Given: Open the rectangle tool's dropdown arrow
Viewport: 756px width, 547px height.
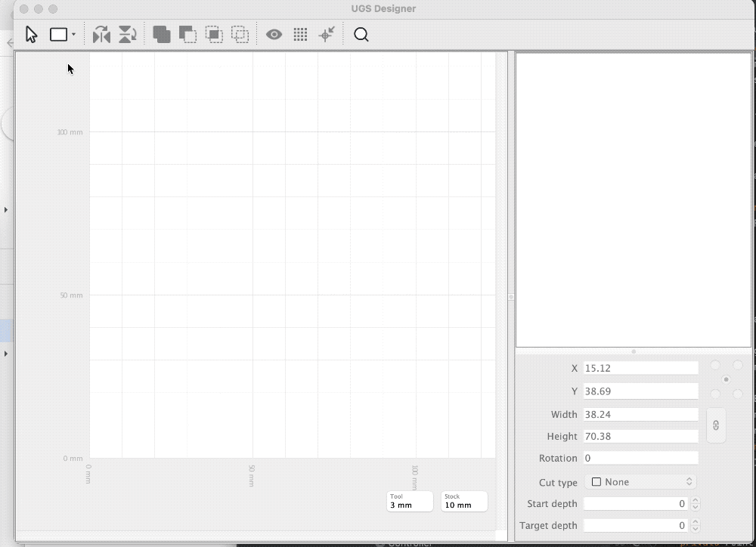Looking at the screenshot, I should pos(75,34).
